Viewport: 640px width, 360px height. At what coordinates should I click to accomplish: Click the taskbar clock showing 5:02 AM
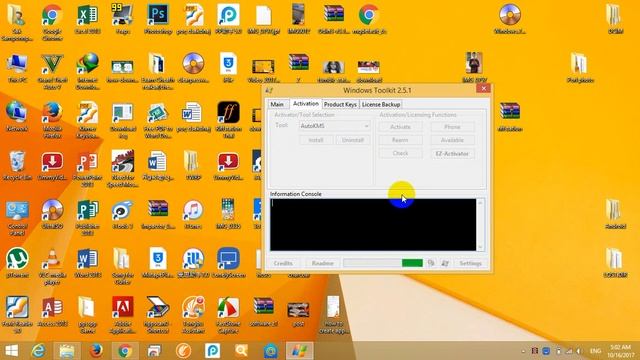click(x=620, y=351)
